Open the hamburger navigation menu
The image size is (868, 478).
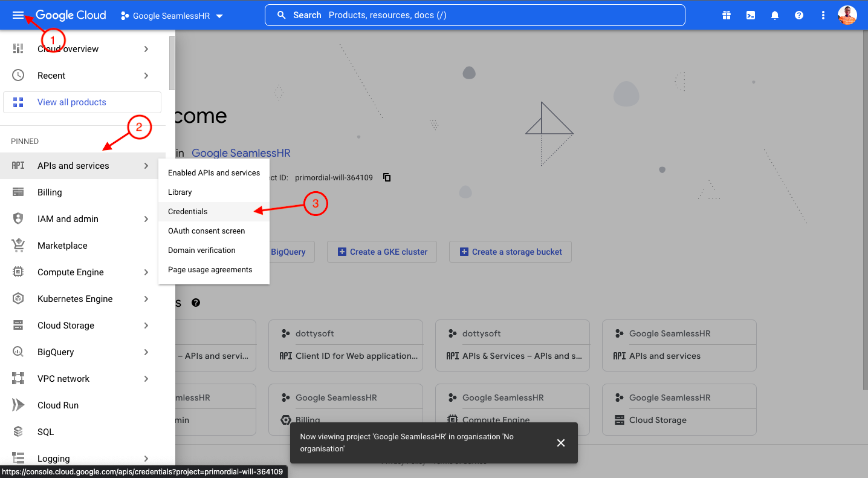(x=18, y=15)
